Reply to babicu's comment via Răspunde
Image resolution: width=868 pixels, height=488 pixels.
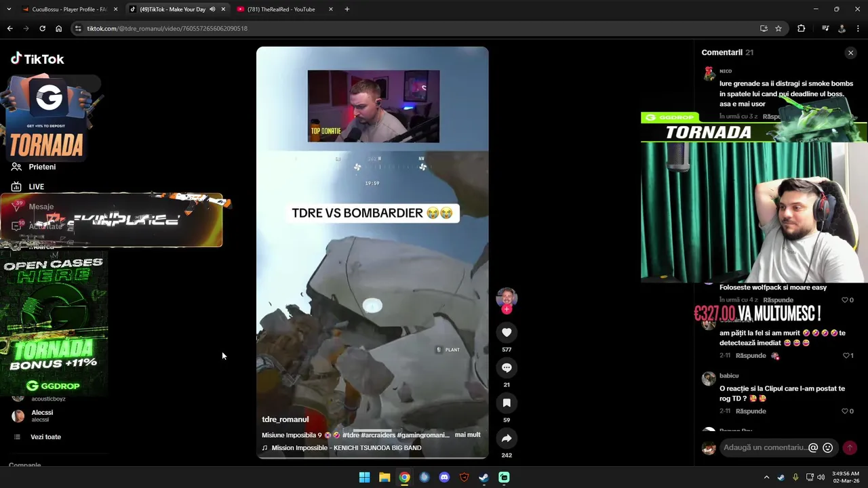751,411
